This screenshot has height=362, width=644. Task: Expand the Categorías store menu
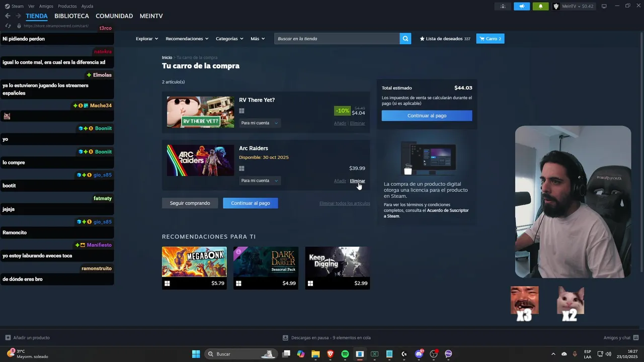(x=229, y=39)
